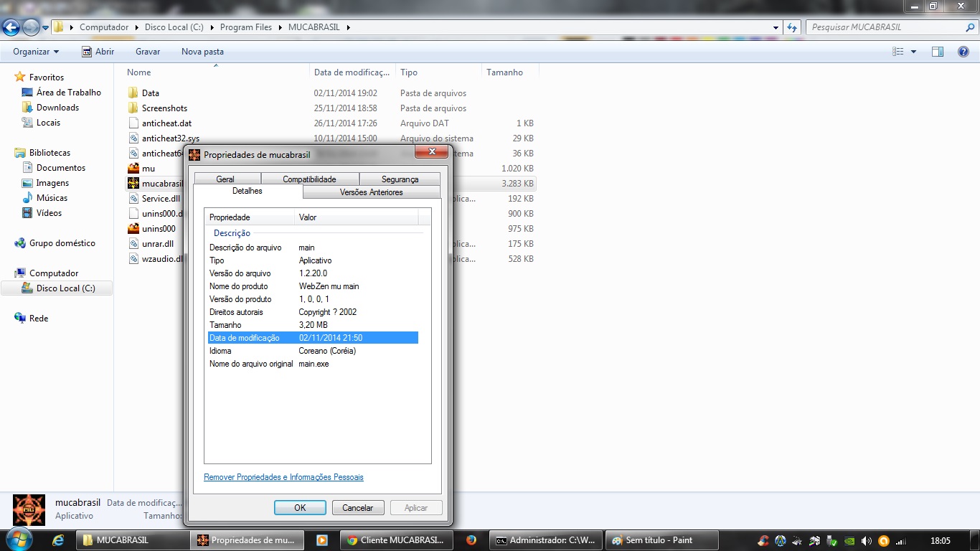Select Disco Local (C:) in navigation pane
Screen dimensions: 980x551
[65, 288]
